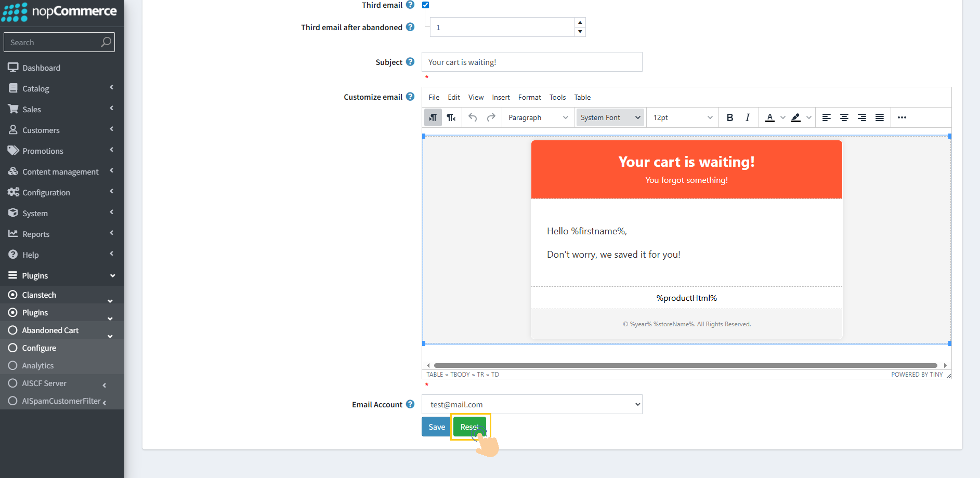
Task: Justify the email text
Action: coord(880,117)
